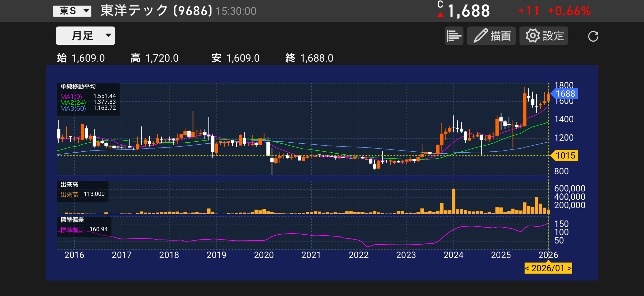Viewport: 644px width, 296px height.
Task: Go to next month with > arrow
Action: pyautogui.click(x=569, y=268)
